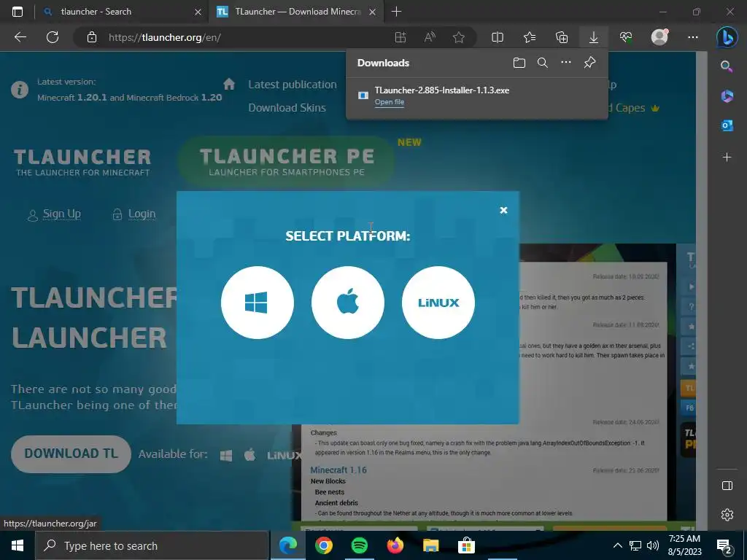
Task: Add this page to favorites star
Action: [459, 37]
